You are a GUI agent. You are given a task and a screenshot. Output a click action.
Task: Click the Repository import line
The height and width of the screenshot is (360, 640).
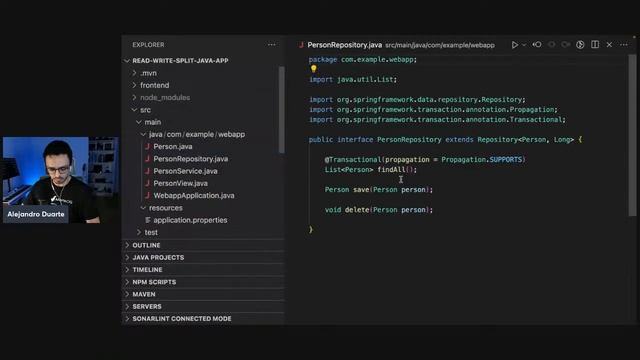point(417,100)
